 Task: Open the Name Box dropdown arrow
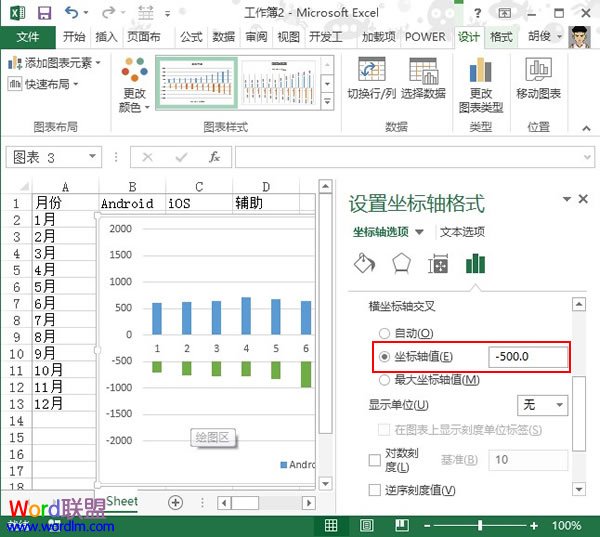(x=92, y=156)
